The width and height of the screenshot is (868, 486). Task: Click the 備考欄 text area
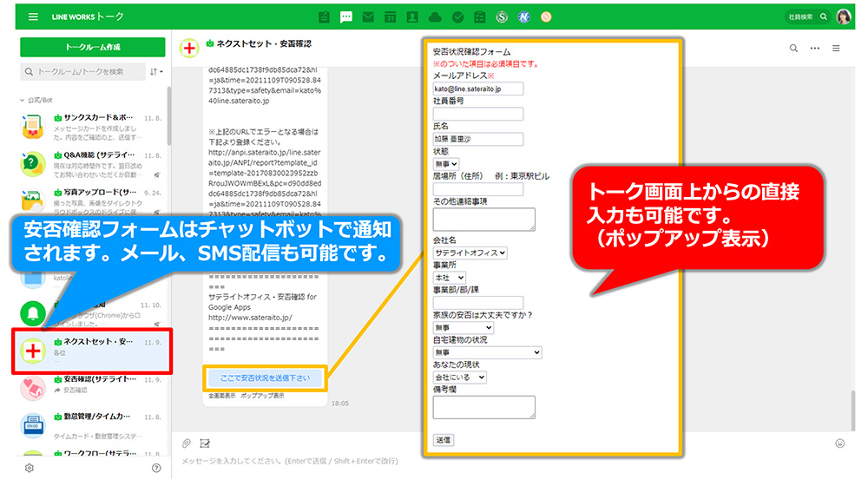point(483,407)
